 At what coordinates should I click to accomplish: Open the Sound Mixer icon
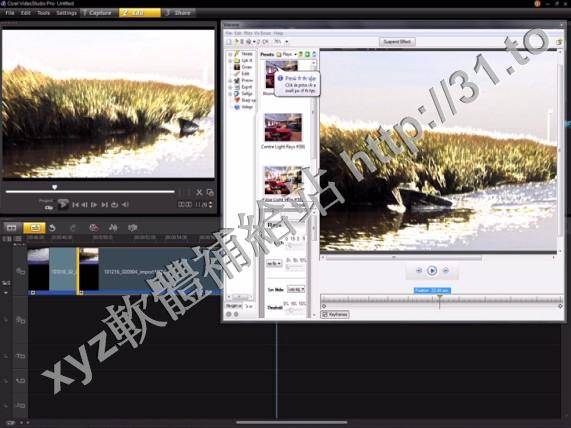[x=113, y=228]
